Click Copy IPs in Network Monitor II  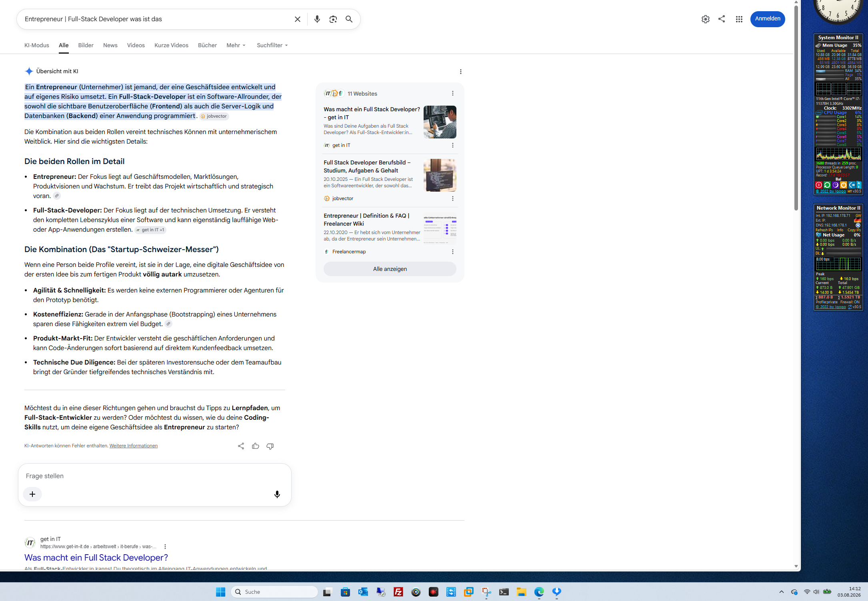[854, 230]
